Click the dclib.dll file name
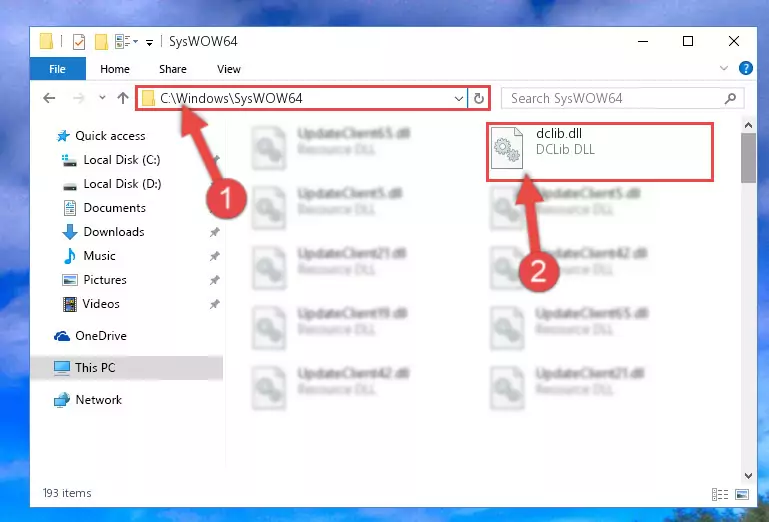Image resolution: width=769 pixels, height=522 pixels. tap(559, 133)
